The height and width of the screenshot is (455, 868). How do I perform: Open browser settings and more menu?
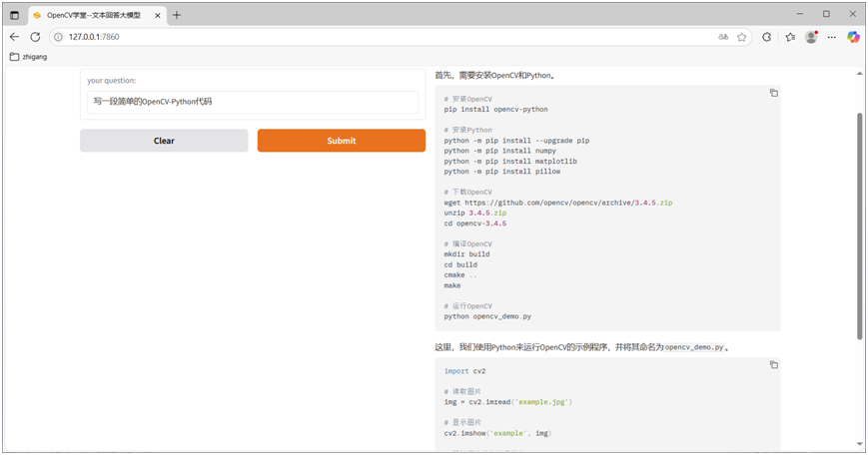pos(831,37)
